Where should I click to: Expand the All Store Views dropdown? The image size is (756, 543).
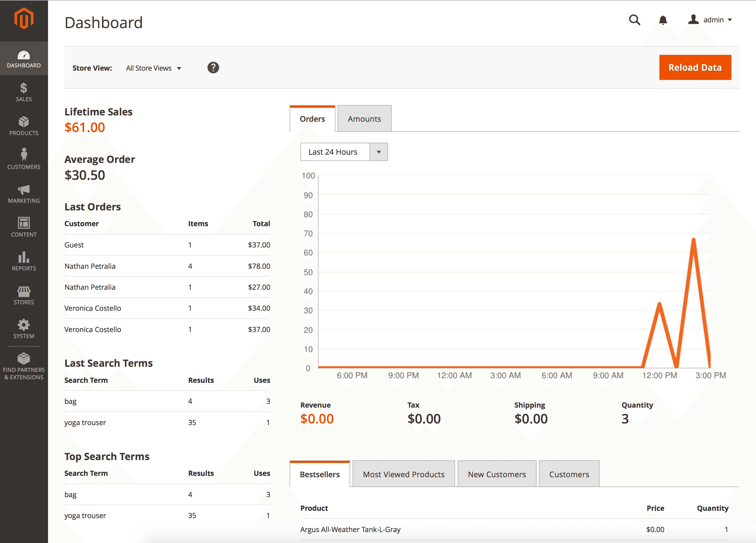coord(154,68)
